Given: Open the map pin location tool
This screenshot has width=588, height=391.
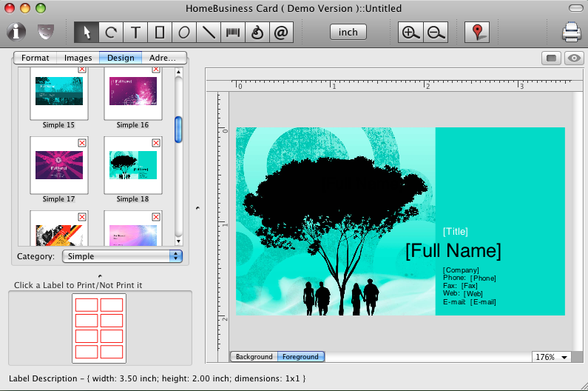Looking at the screenshot, I should 477,33.
